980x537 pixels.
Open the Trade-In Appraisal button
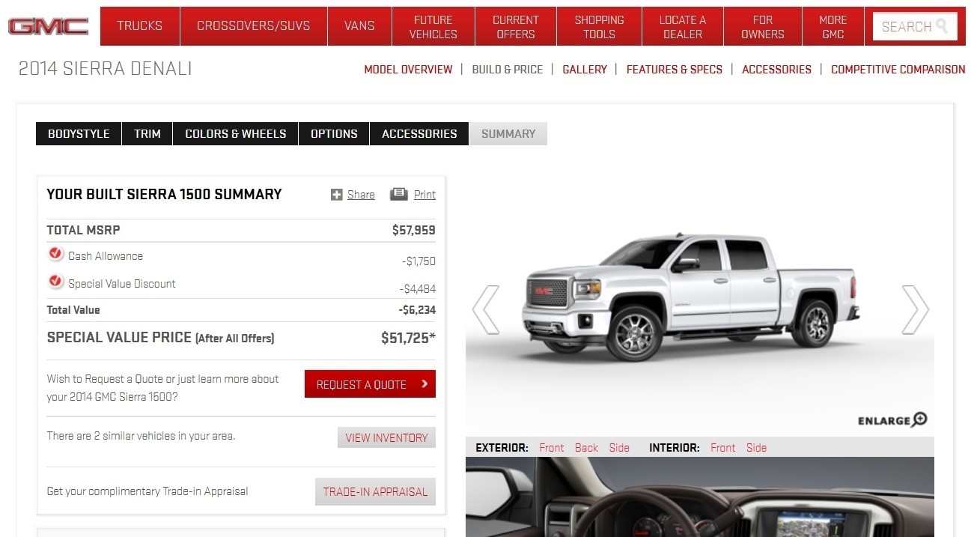pyautogui.click(x=375, y=492)
